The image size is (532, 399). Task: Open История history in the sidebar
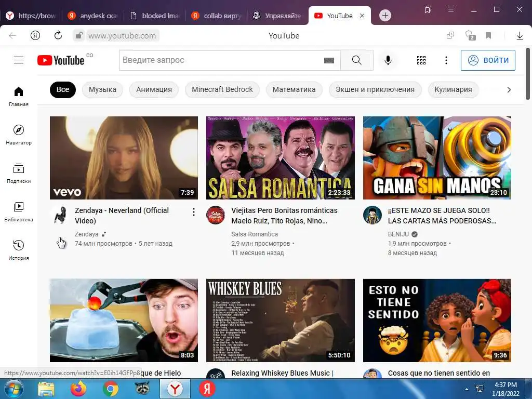pos(19,250)
